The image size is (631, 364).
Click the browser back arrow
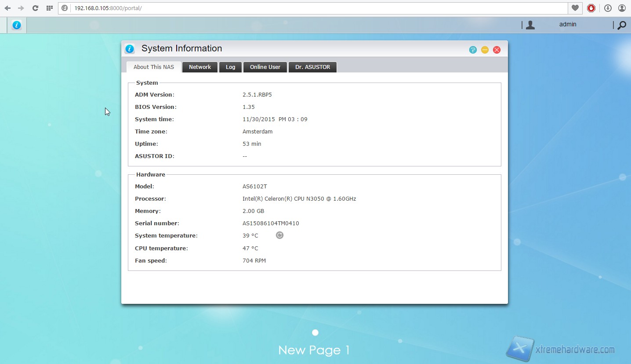click(7, 8)
